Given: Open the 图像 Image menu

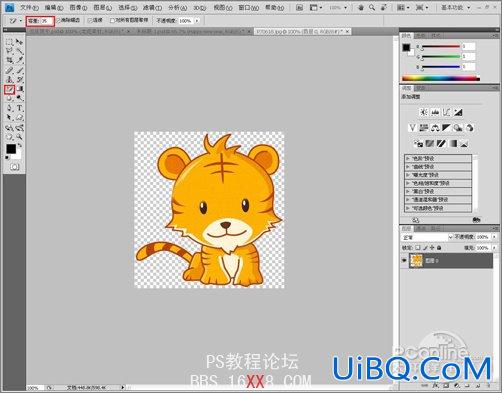Looking at the screenshot, I should click(79, 7).
